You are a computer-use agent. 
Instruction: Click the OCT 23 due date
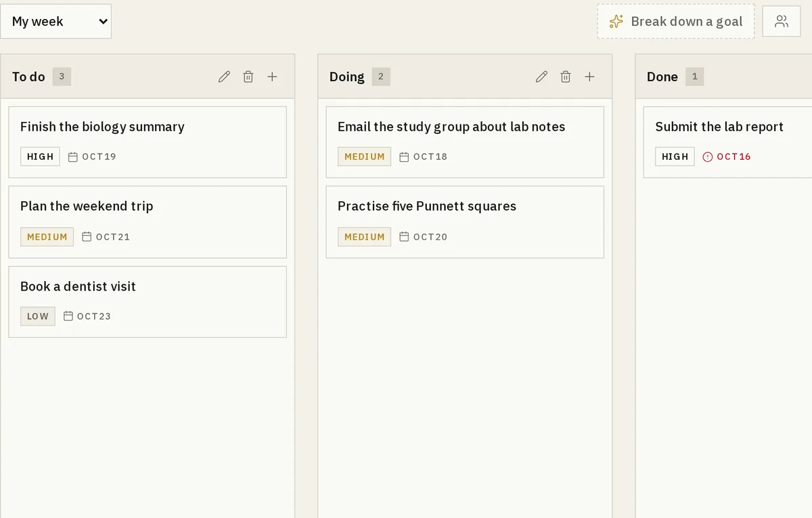coord(94,316)
